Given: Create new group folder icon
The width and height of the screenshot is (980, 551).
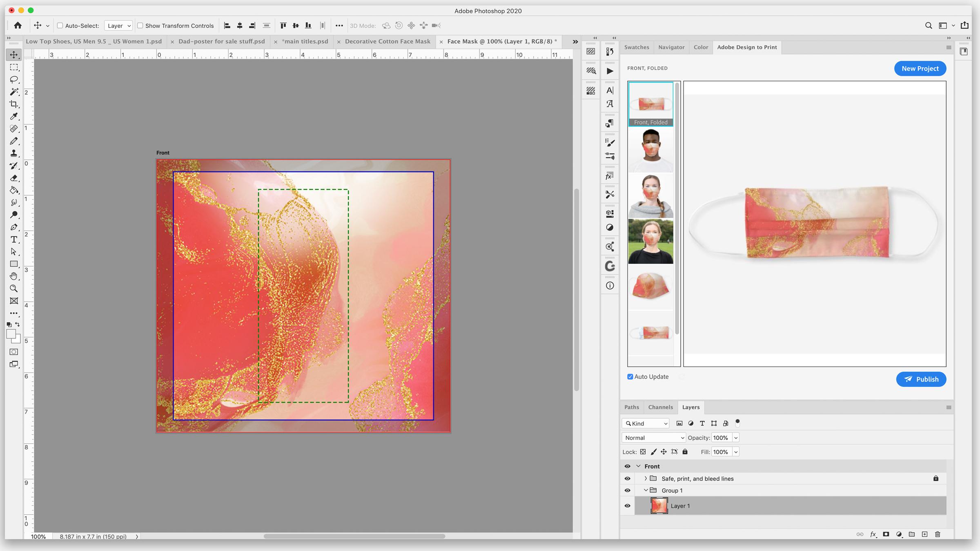Looking at the screenshot, I should coord(912,534).
